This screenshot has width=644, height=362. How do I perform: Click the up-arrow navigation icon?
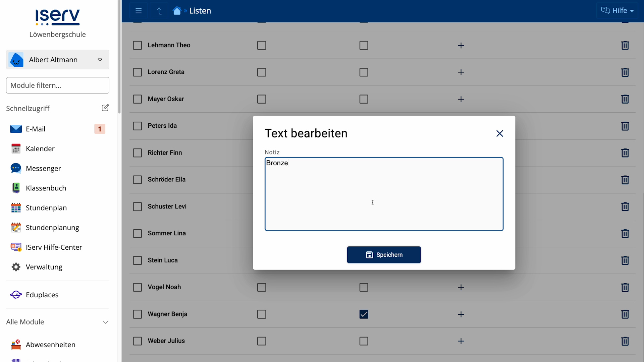click(159, 11)
